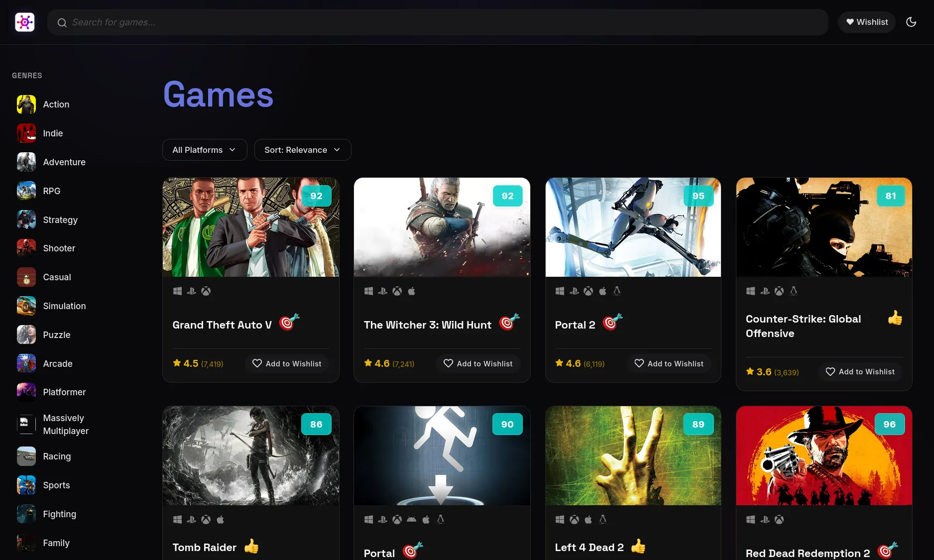The height and width of the screenshot is (560, 934).
Task: Click the Grand Theft Auto V title
Action: point(222,325)
